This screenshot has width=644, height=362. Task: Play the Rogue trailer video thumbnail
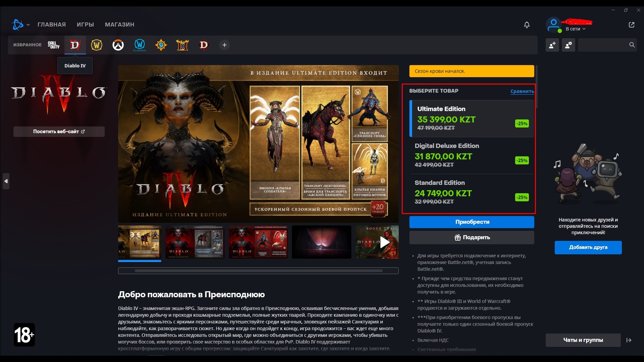point(377,242)
